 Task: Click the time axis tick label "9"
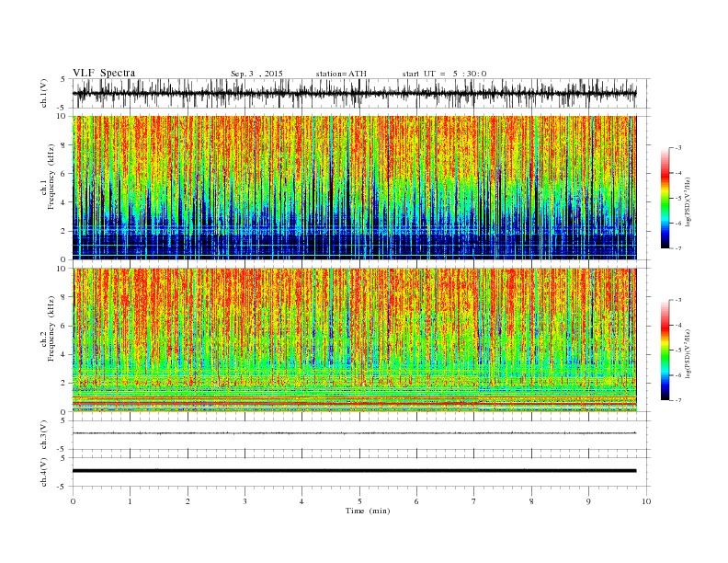(x=588, y=501)
